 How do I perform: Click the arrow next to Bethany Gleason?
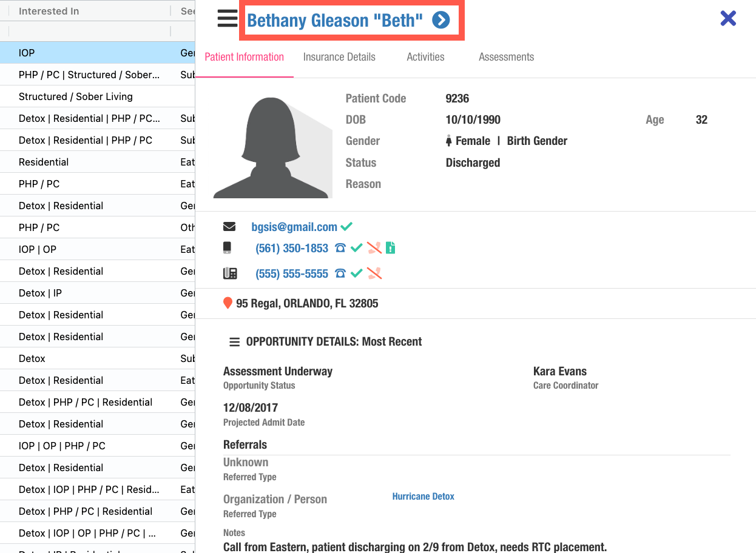(441, 21)
